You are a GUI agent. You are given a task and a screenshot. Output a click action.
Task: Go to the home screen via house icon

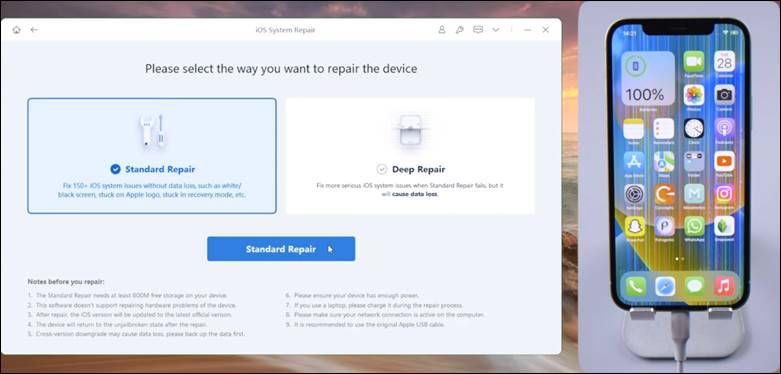tap(16, 30)
